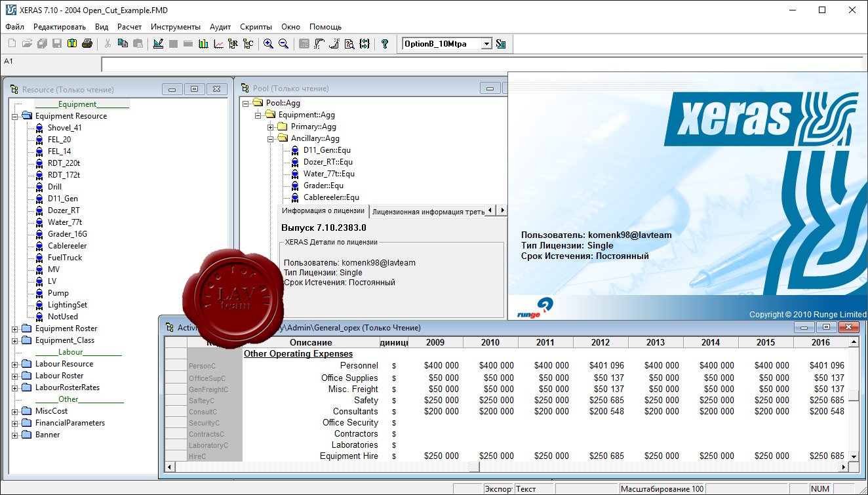Click the Consultants 2016 cell "$200 548"
This screenshot has width=868, height=495.
[827, 412]
